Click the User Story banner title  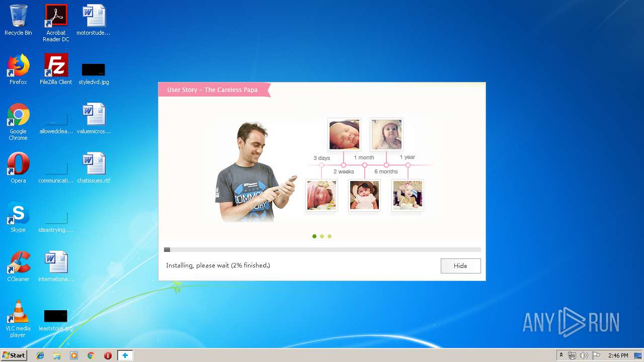(x=212, y=90)
